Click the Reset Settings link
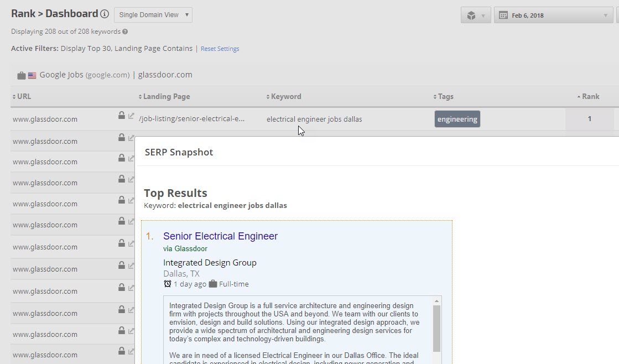The height and width of the screenshot is (364, 619). point(220,49)
